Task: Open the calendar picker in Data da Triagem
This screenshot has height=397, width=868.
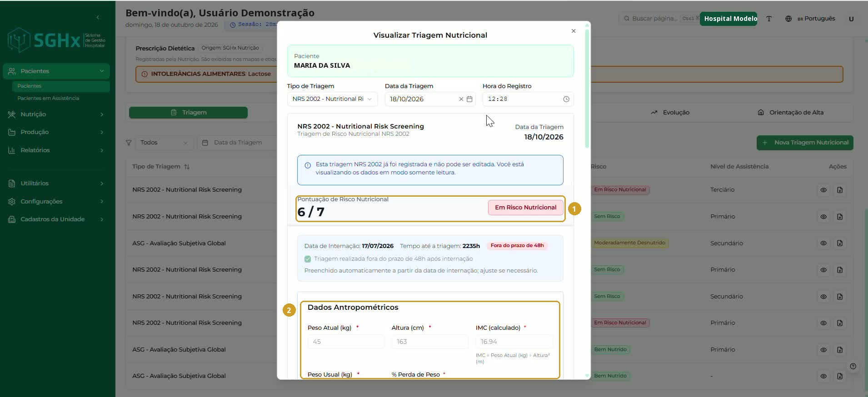Action: (x=469, y=99)
